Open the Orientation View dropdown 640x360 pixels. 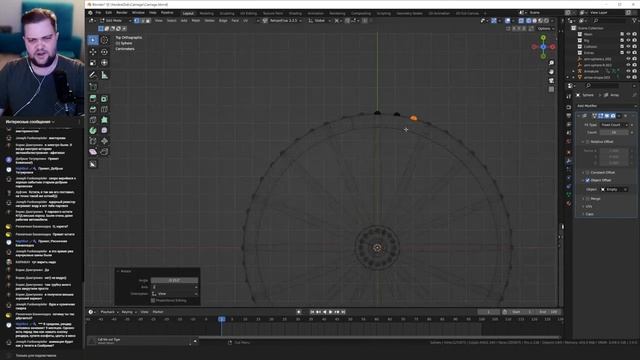click(175, 294)
